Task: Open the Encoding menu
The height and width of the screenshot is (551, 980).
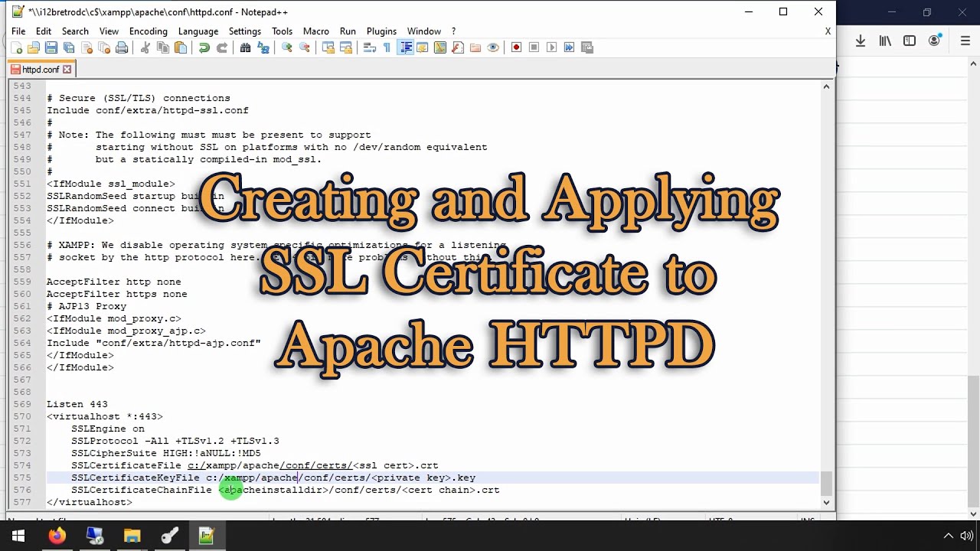Action: click(148, 31)
